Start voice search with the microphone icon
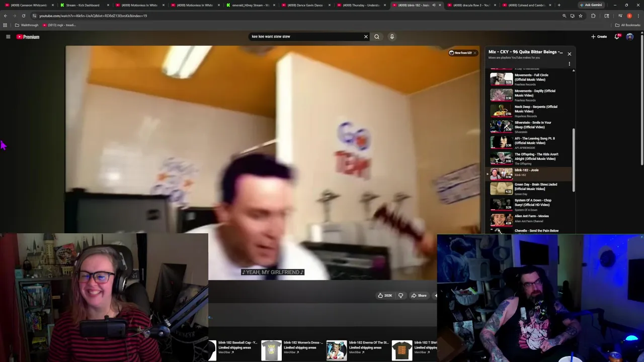 (x=392, y=37)
